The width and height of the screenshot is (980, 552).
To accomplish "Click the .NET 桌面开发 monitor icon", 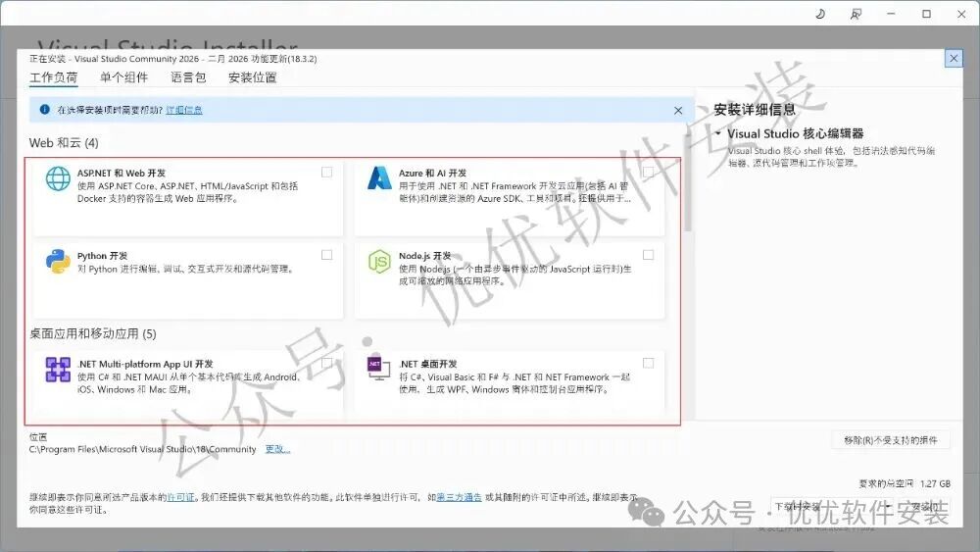I will coord(378,369).
